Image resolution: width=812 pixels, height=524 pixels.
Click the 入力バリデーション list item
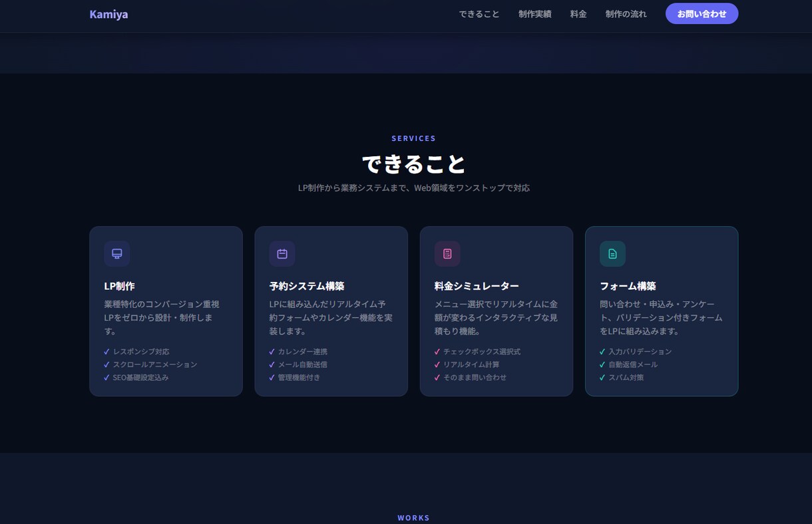point(636,351)
